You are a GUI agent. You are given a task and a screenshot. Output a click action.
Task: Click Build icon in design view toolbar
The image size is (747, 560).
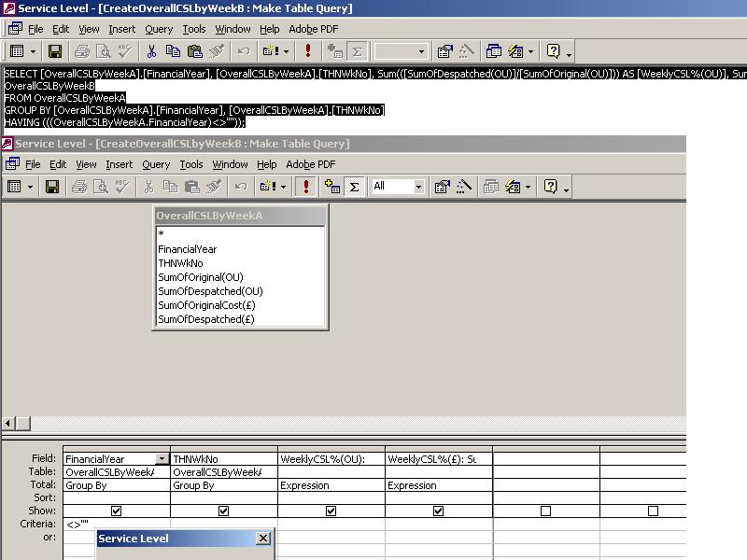tap(463, 187)
